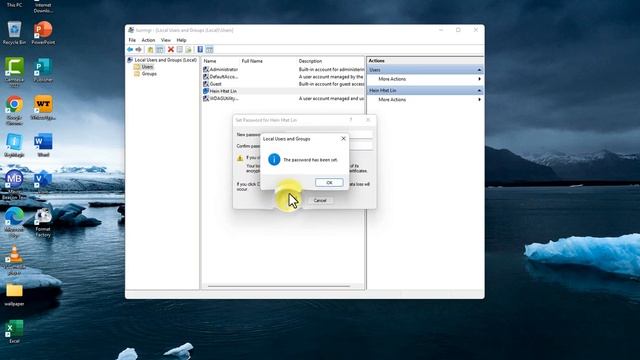Viewport: 640px width, 360px height.
Task: Click Cancel in Set Password dialog
Action: tap(320, 200)
